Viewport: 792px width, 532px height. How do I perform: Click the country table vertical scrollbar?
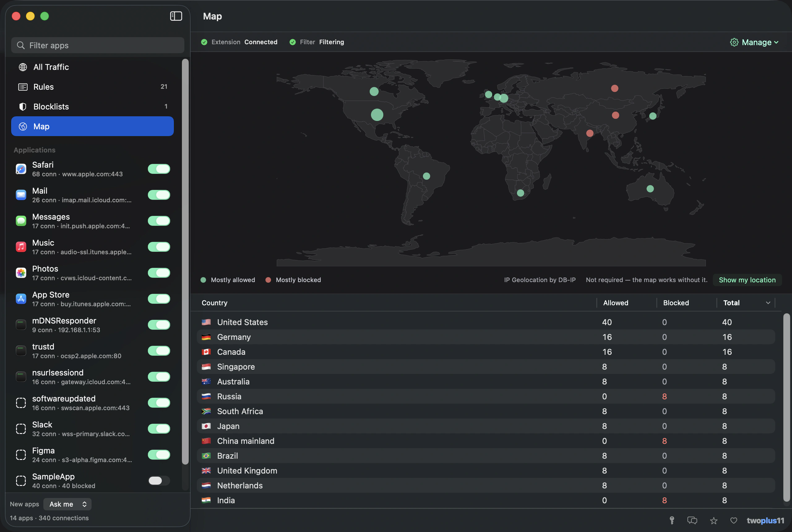point(786,407)
